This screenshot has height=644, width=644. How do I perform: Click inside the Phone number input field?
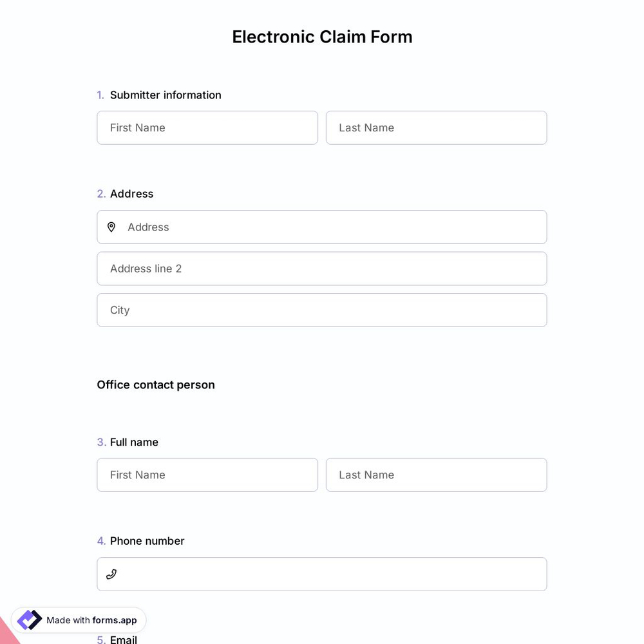[x=322, y=574]
